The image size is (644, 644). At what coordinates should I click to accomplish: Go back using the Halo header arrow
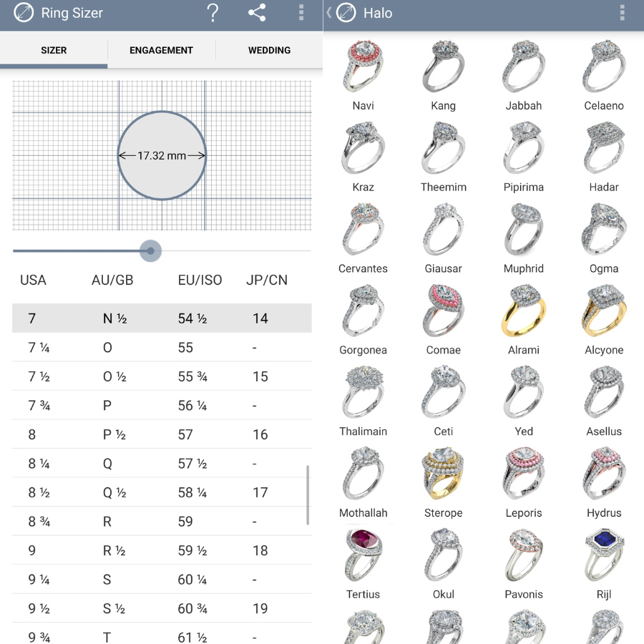pos(329,13)
